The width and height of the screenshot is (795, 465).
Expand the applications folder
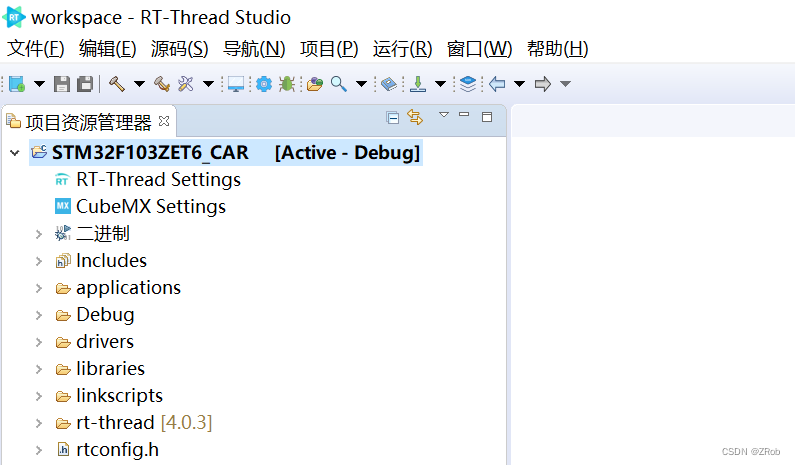click(x=39, y=288)
